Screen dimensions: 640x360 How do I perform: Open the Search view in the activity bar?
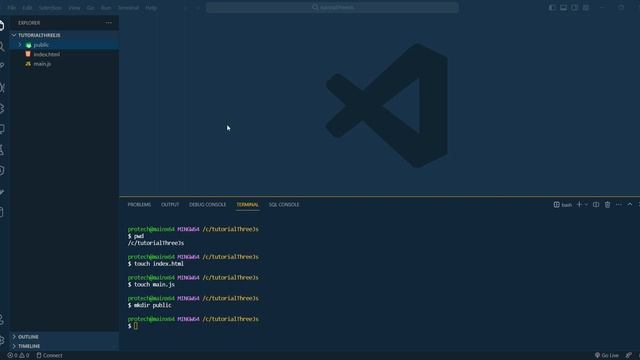tap(2, 47)
